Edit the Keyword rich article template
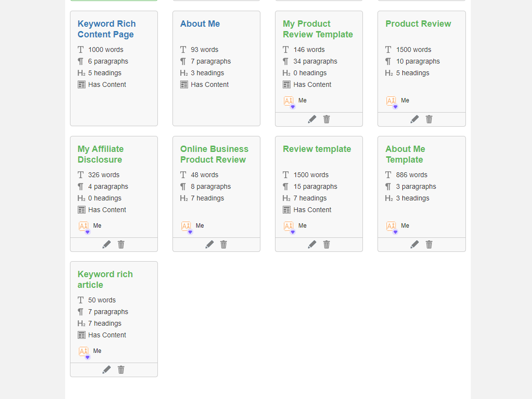This screenshot has width=532, height=399. coord(106,369)
